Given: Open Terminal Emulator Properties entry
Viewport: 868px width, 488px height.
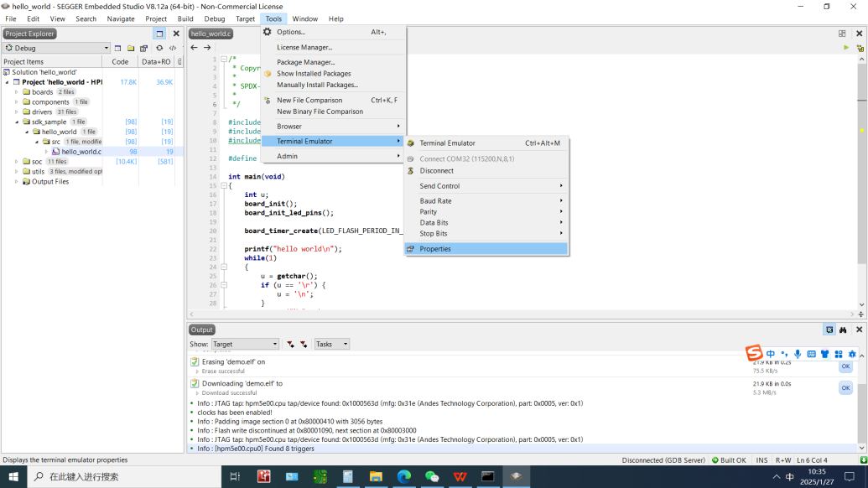Looking at the screenshot, I should pos(486,249).
